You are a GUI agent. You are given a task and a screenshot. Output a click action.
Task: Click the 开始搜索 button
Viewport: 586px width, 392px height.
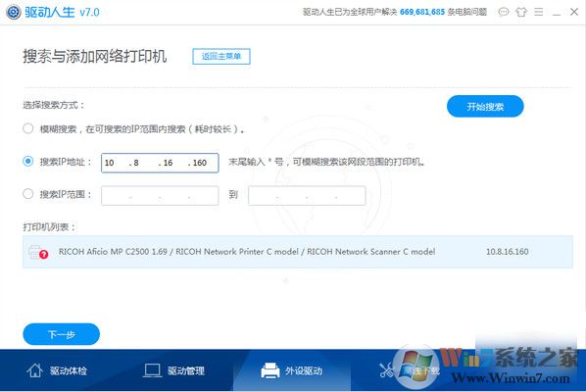[x=485, y=107]
